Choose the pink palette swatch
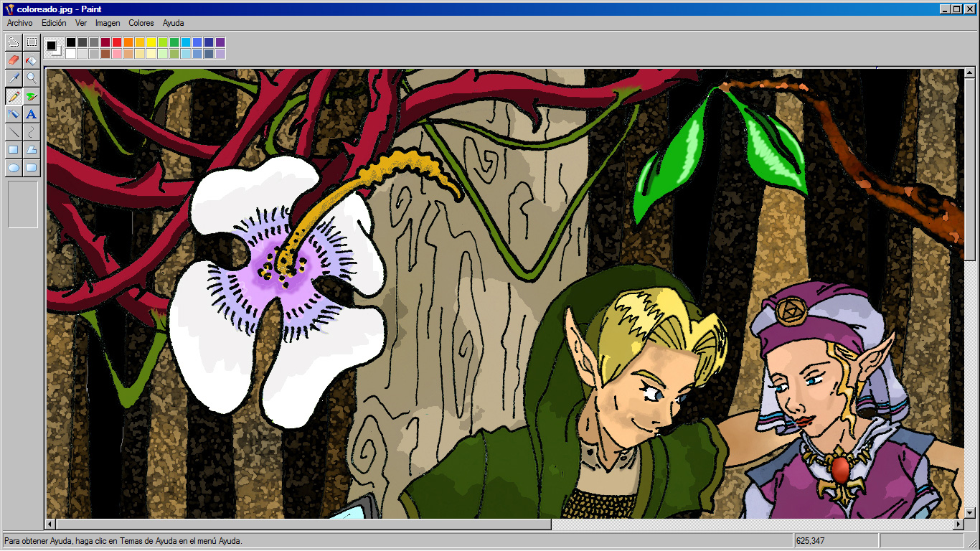The width and height of the screenshot is (980, 551). (x=117, y=54)
